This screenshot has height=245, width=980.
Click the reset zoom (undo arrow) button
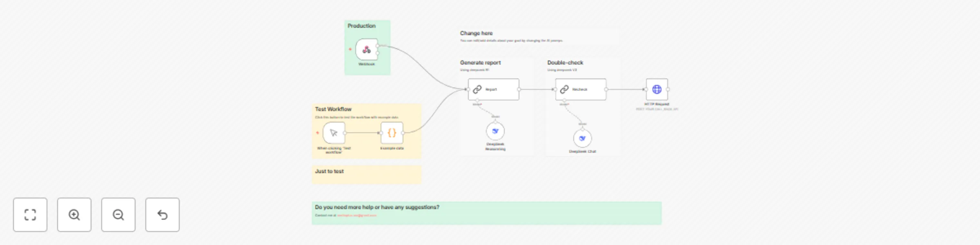point(163,215)
